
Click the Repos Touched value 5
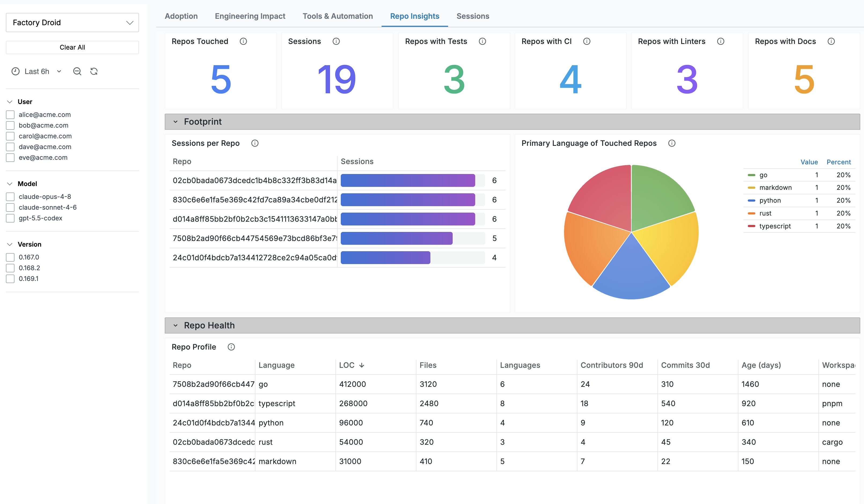coord(221,80)
